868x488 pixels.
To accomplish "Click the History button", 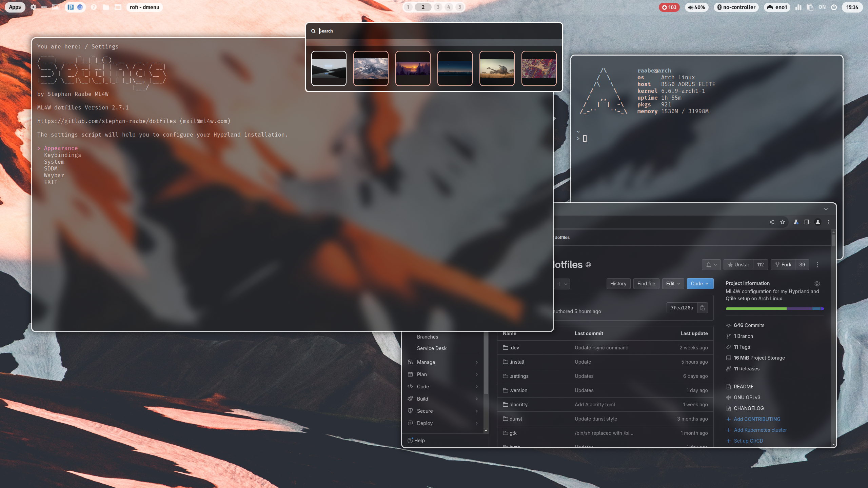I will tap(618, 284).
